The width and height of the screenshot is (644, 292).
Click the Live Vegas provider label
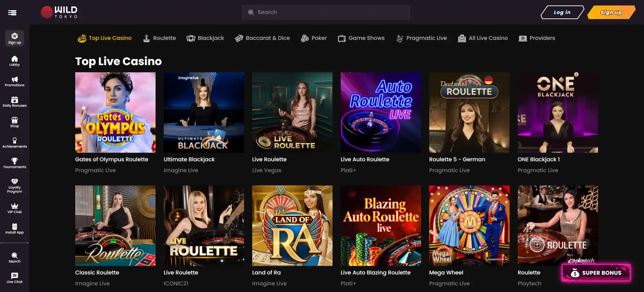click(x=267, y=170)
